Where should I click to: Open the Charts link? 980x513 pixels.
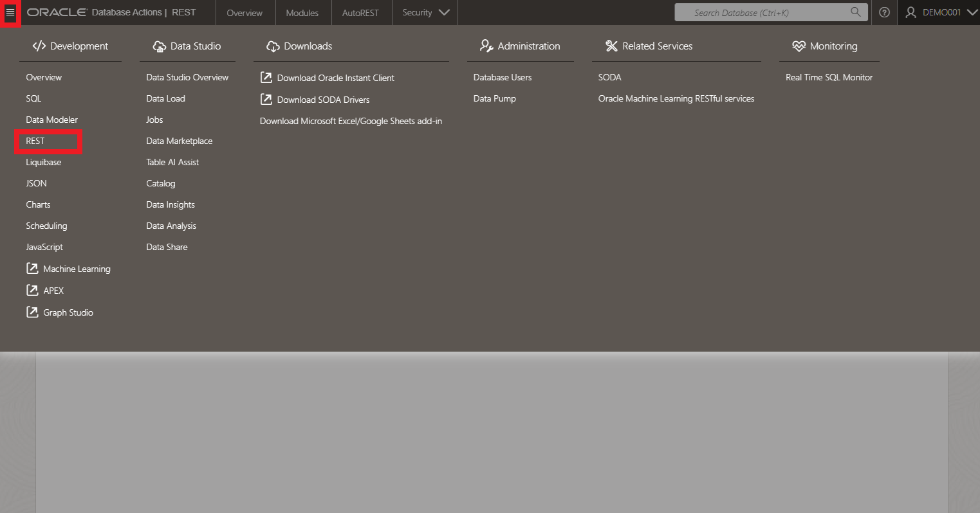[38, 204]
